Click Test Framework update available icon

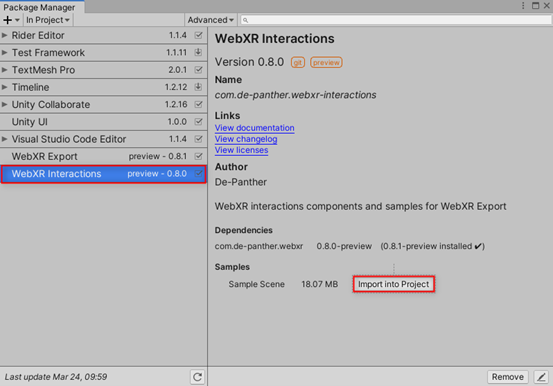click(199, 52)
